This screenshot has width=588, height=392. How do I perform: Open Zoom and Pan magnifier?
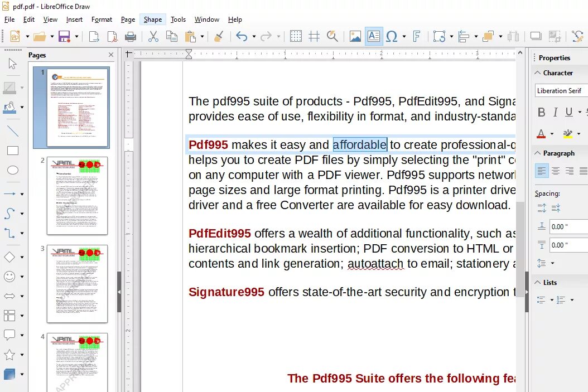[x=332, y=36]
